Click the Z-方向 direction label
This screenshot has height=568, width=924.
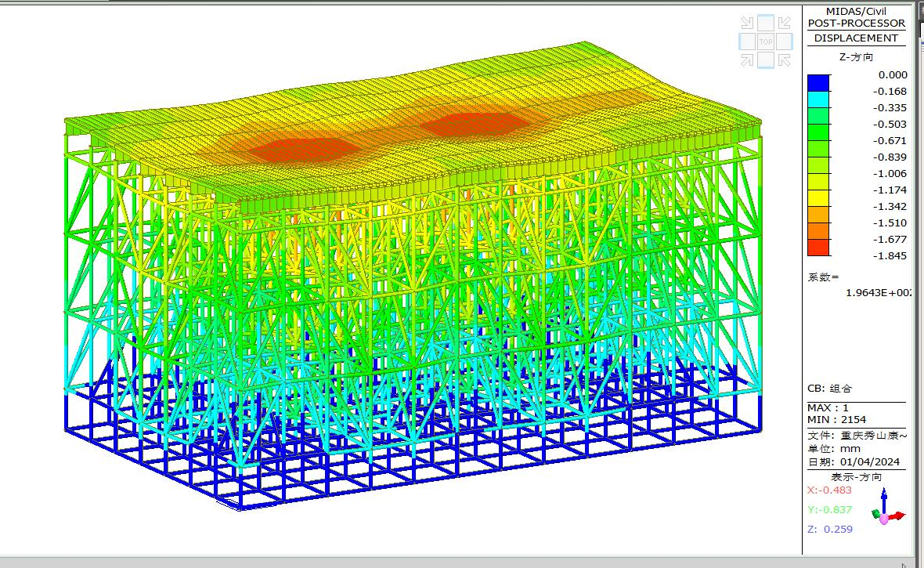pyautogui.click(x=856, y=57)
